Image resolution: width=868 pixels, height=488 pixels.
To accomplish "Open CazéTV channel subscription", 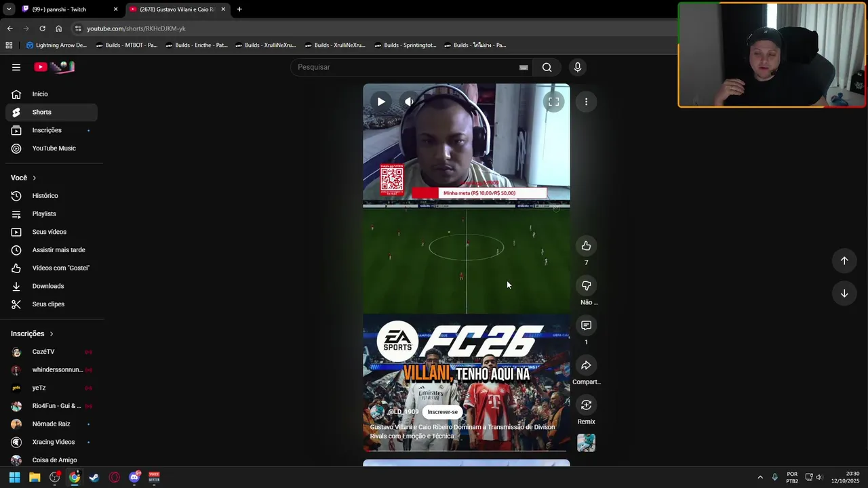I will (52, 352).
